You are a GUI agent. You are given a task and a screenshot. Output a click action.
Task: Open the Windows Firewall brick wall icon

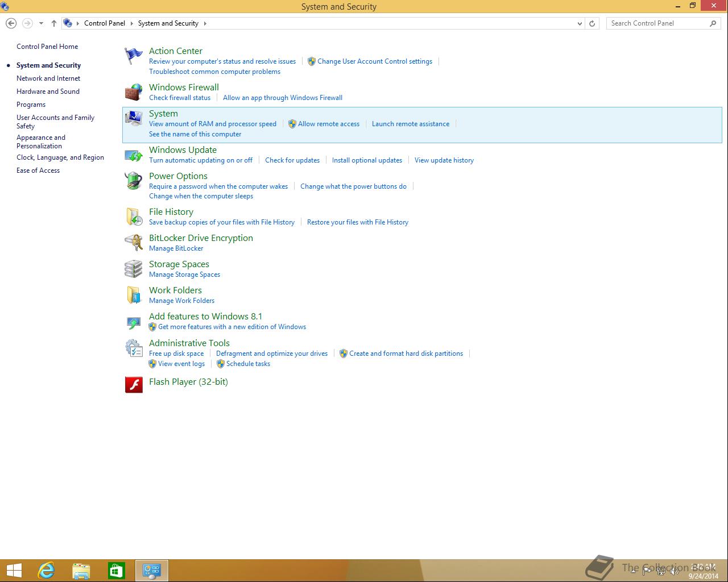click(134, 92)
